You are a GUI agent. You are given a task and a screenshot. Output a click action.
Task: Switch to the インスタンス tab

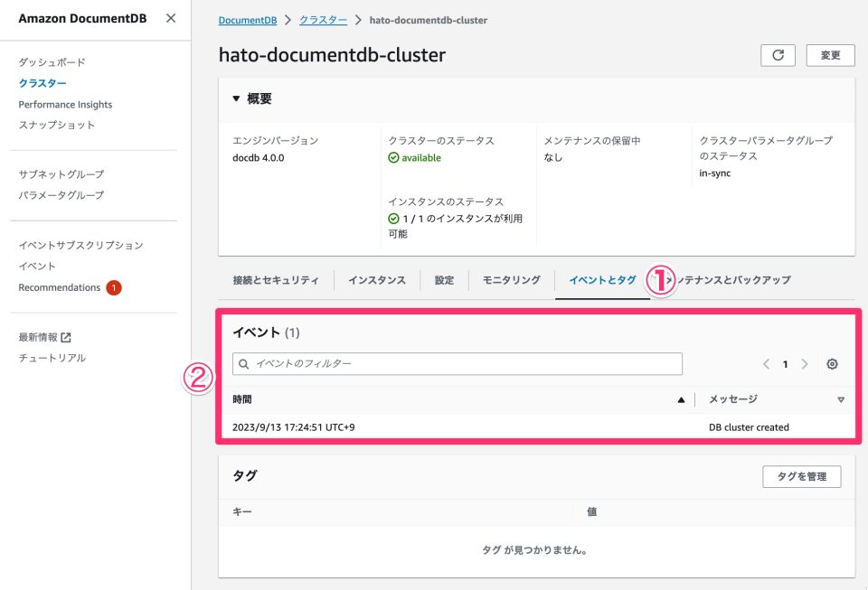pos(377,280)
